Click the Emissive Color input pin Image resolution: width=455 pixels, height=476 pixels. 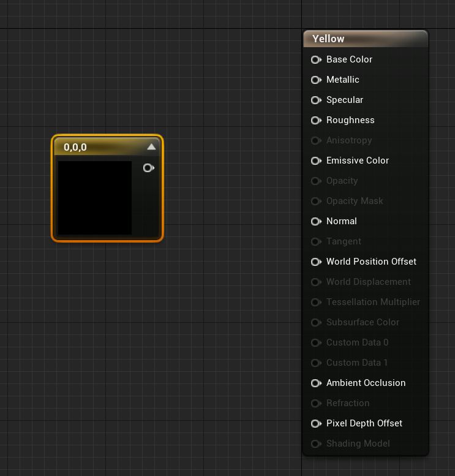(316, 161)
